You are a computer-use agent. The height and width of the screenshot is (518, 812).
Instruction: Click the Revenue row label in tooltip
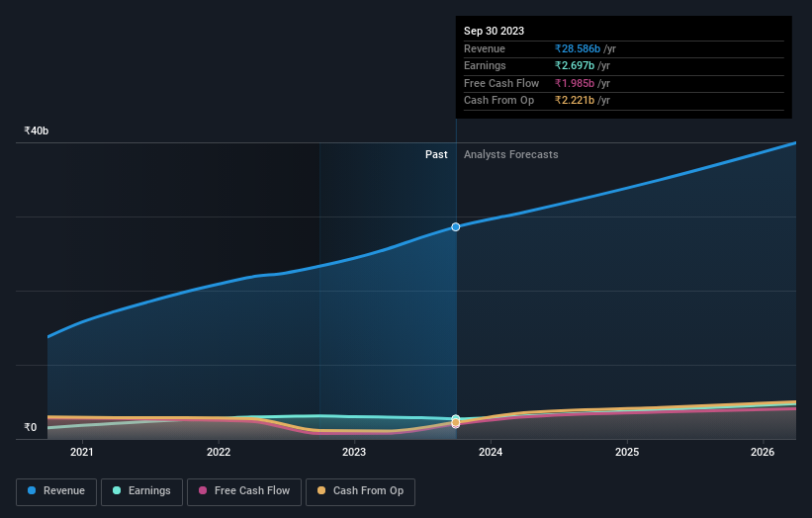click(x=485, y=48)
